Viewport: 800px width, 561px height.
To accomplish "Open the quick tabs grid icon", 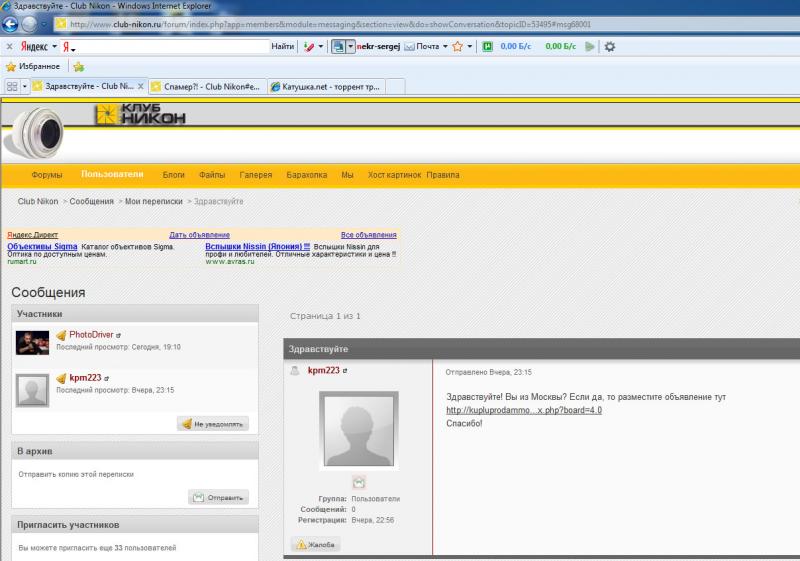I will point(12,86).
